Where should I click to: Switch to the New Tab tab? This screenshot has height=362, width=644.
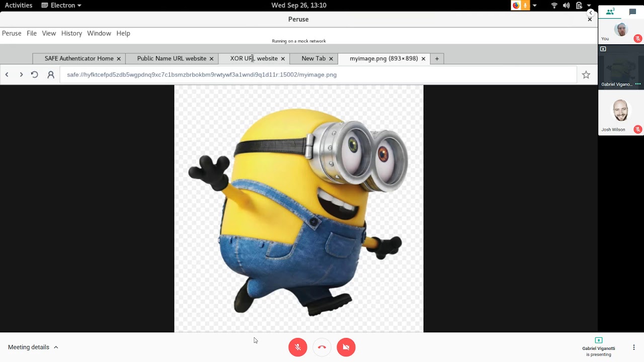click(x=313, y=59)
